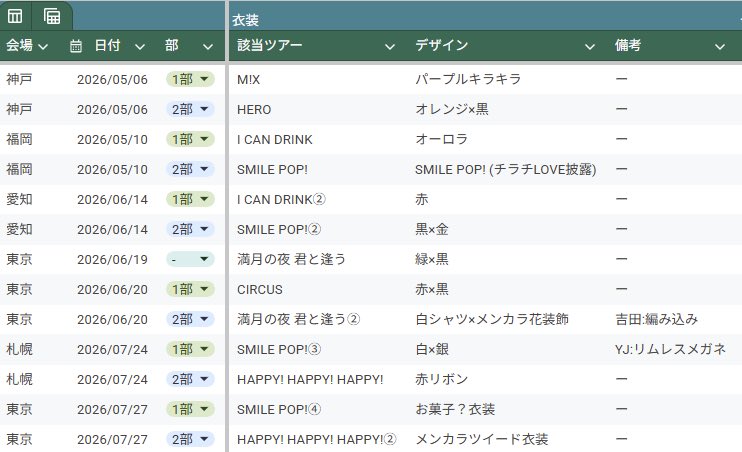742x452 pixels.
Task: Select the tour cell '満月の夜 君と逢う' on 06/19
Action: [x=292, y=259]
